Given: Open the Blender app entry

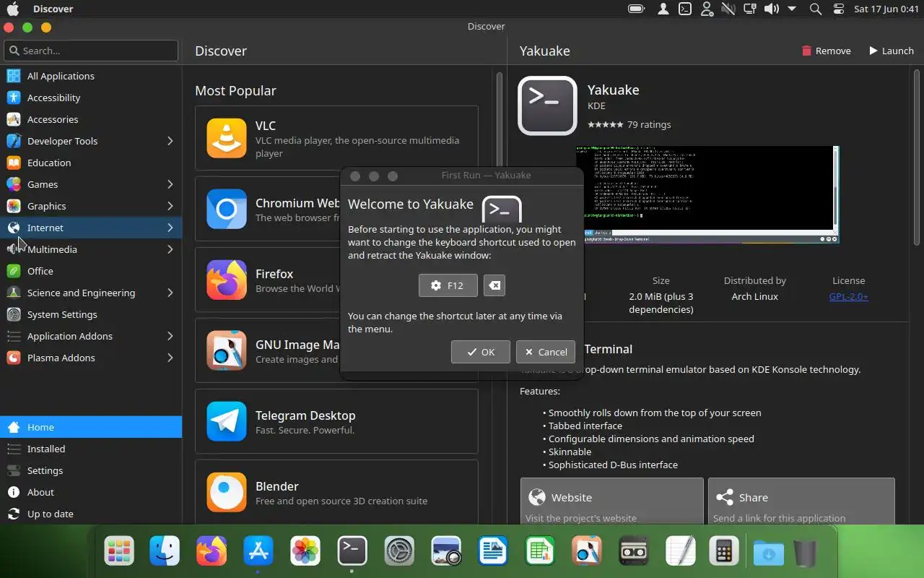Looking at the screenshot, I should pyautogui.click(x=336, y=492).
